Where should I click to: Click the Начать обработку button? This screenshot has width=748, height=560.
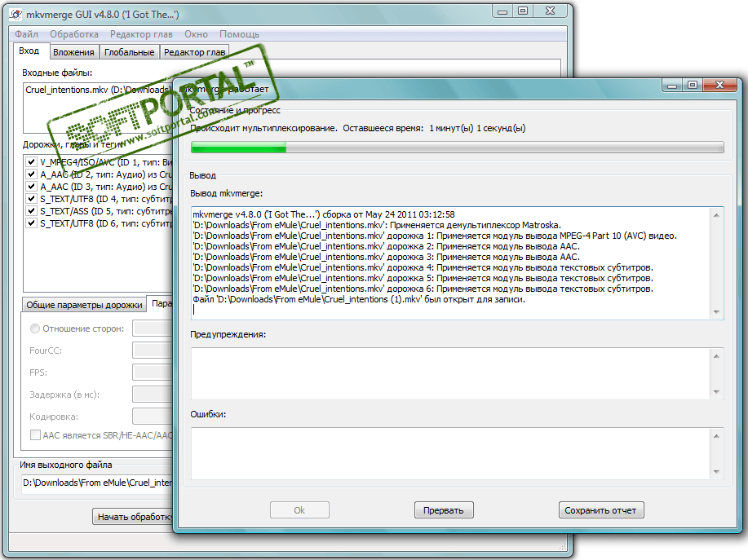(133, 517)
